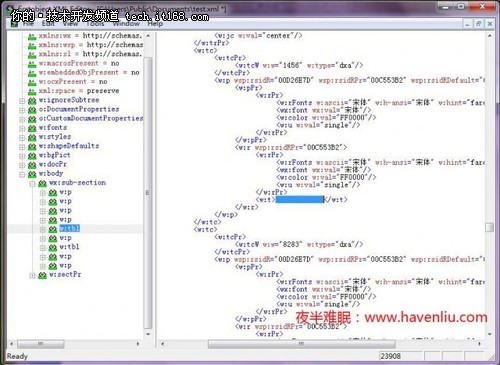Select the second w:tbl tree item
The height and width of the screenshot is (365, 500).
(69, 247)
